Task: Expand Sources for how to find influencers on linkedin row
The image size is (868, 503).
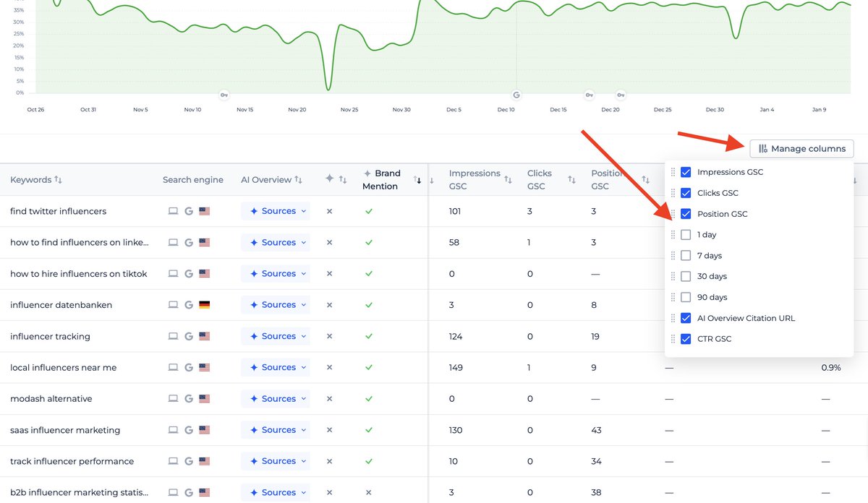Action: 276,242
